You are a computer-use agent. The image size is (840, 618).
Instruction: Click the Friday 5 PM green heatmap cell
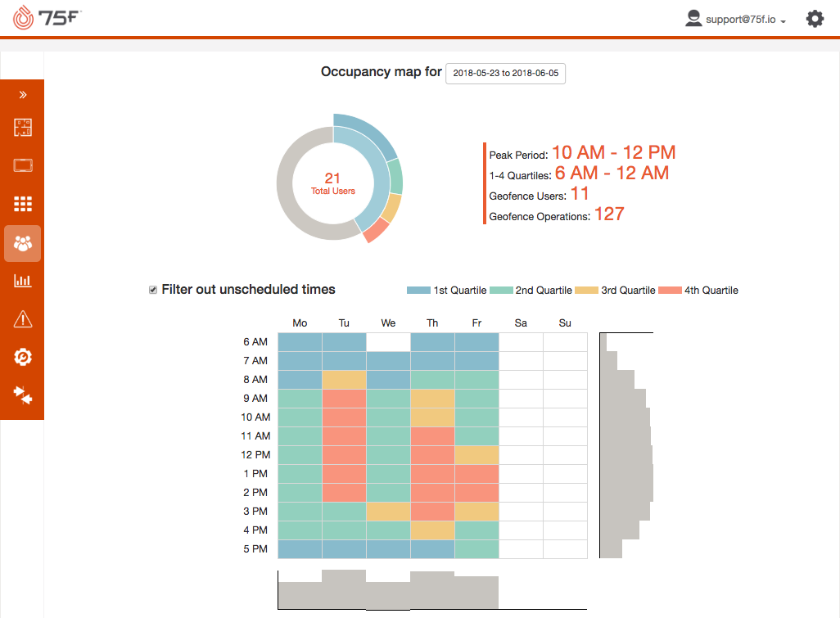click(476, 549)
